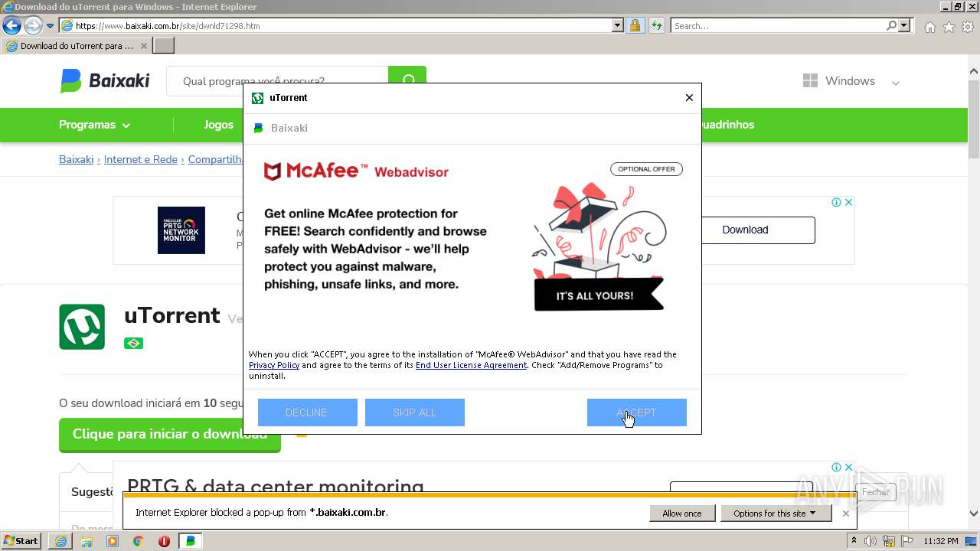Click the Opera taskbar icon

164,541
